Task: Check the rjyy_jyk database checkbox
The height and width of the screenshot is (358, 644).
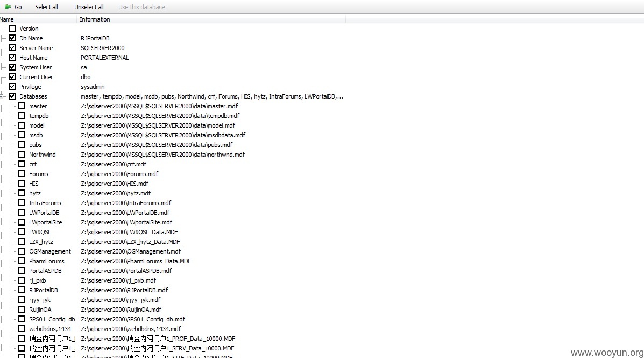Action: point(22,300)
